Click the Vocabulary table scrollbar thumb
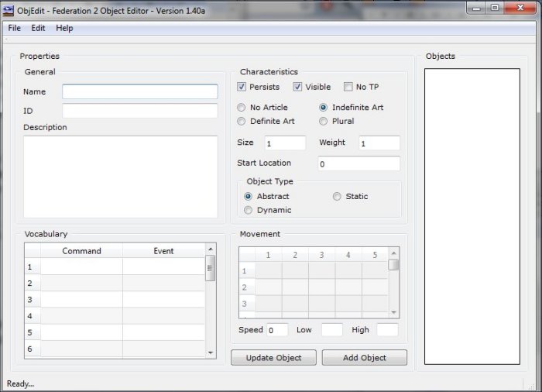 point(210,268)
